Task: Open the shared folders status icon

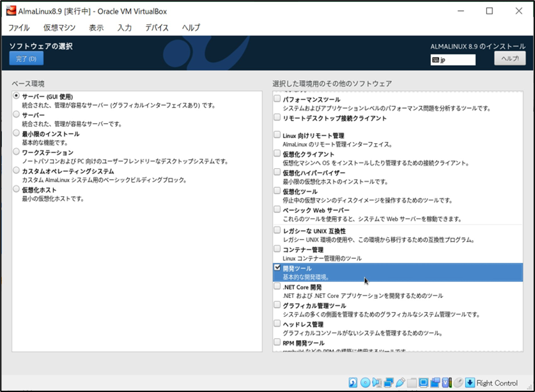Action: (412, 382)
